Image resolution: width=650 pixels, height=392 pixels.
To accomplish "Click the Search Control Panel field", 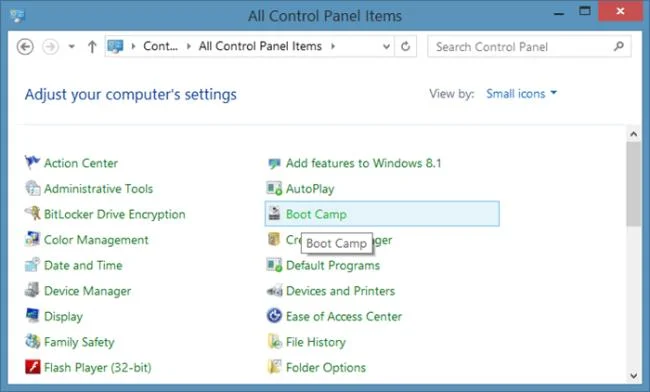I will 529,46.
